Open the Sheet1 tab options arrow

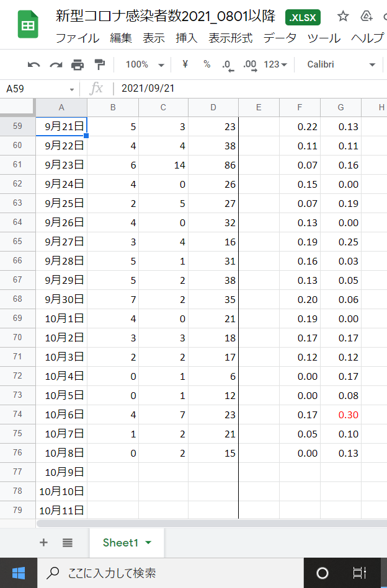coord(148,543)
